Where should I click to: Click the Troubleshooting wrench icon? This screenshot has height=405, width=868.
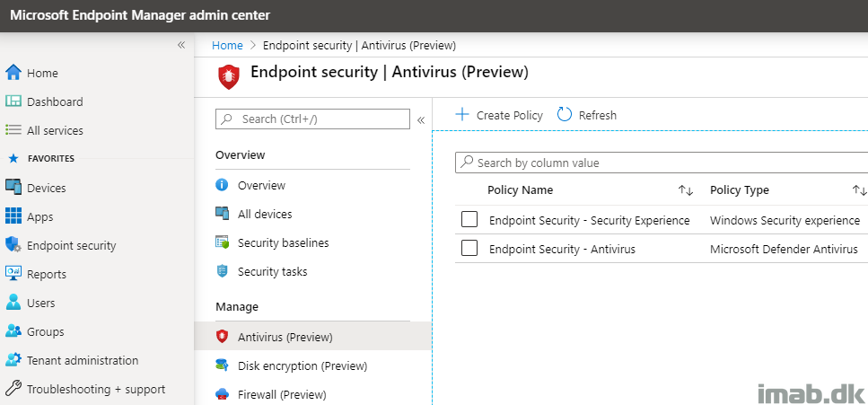click(x=13, y=388)
